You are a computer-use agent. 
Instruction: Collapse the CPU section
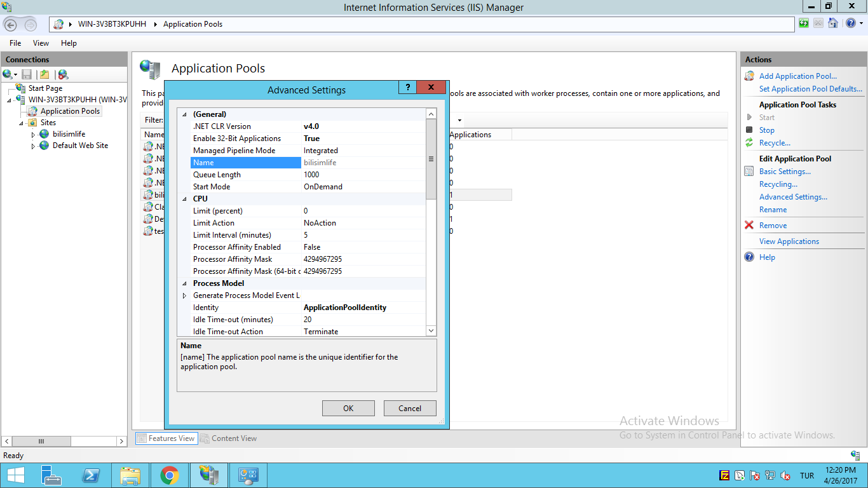185,199
